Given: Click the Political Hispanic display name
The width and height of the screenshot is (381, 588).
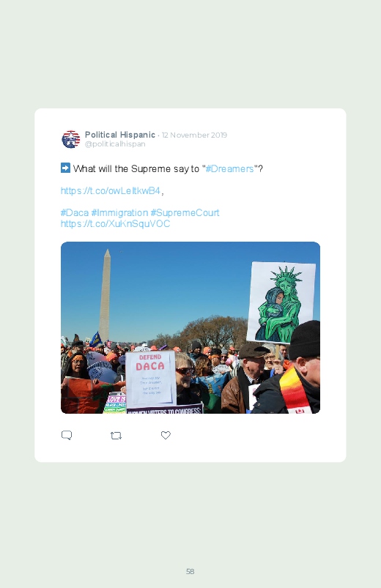Looking at the screenshot, I should (120, 135).
